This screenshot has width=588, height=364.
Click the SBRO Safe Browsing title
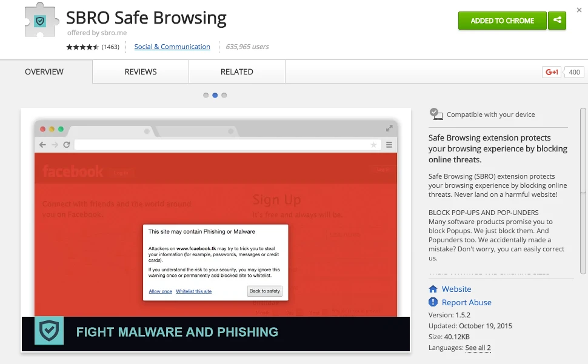coord(146,18)
